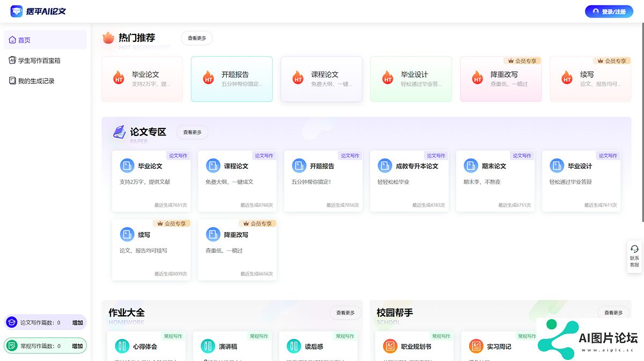Click text 最近生成6656次

tap(257, 274)
